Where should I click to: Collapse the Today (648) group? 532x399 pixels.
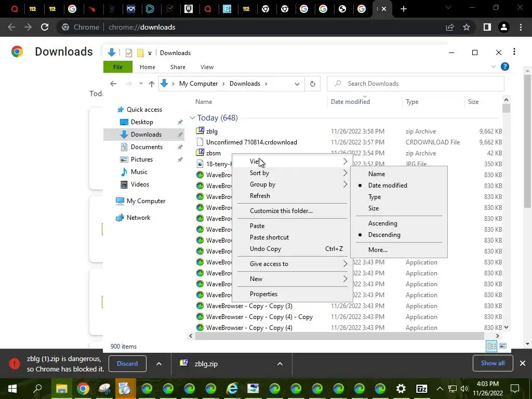coord(192,118)
